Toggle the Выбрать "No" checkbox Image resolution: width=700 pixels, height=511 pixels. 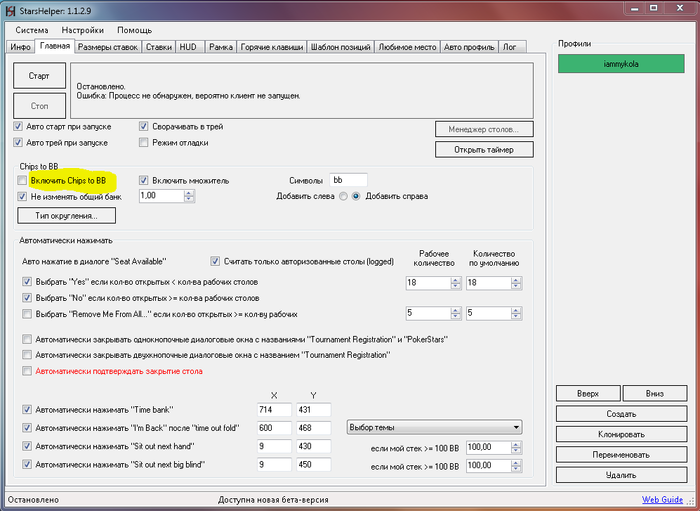tap(27, 298)
